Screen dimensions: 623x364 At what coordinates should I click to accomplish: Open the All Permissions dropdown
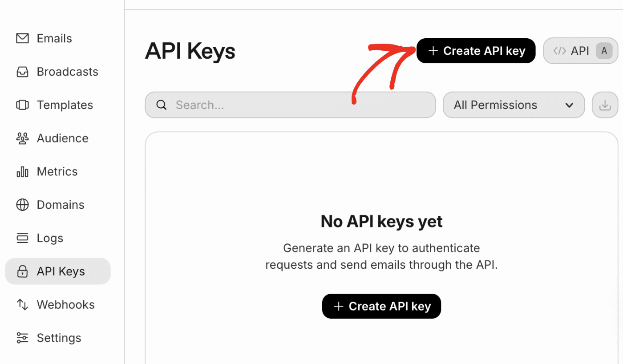pyautogui.click(x=514, y=105)
